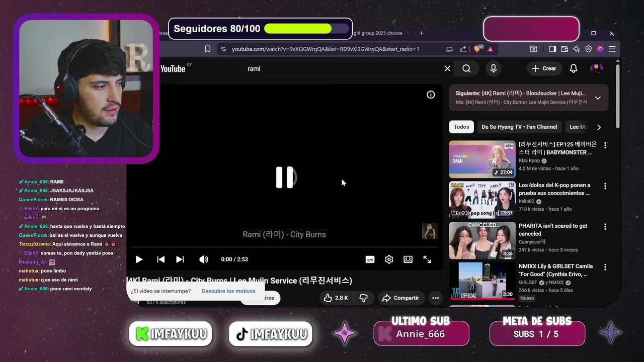The height and width of the screenshot is (362, 644).
Task: Enter fullscreen mode
Action: [427, 259]
